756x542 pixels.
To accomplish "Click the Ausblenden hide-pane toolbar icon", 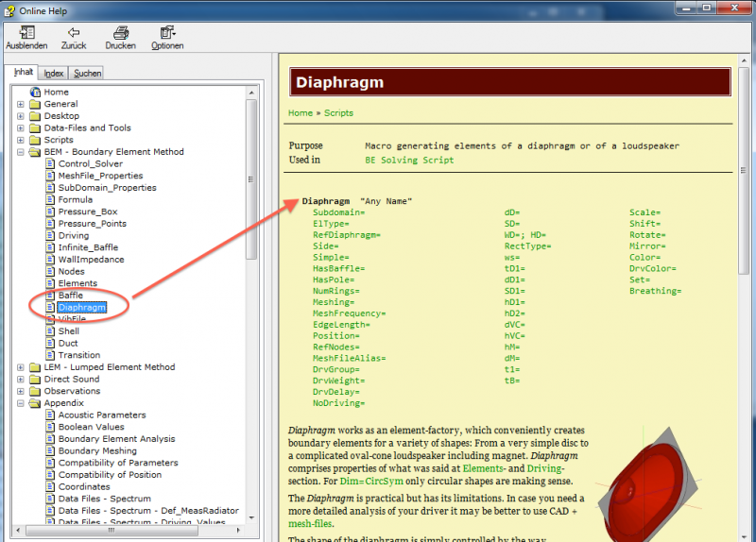I will pos(26,32).
